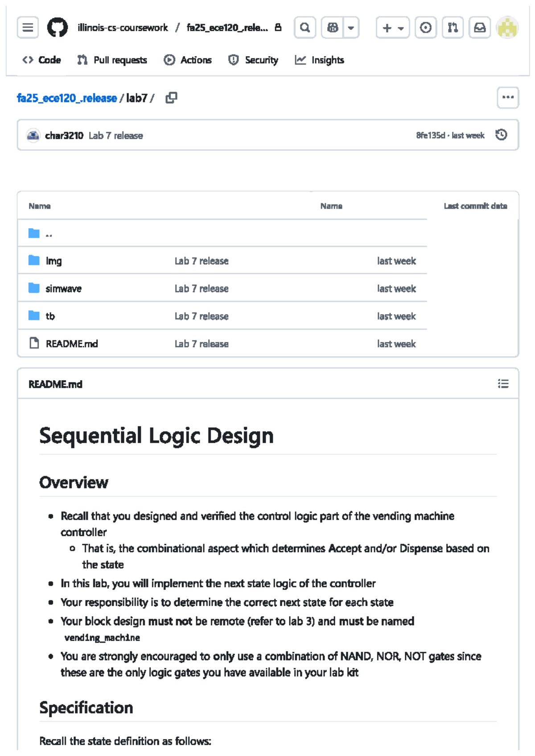Open the issues icon in header
The width and height of the screenshot is (535, 756).
pos(426,28)
